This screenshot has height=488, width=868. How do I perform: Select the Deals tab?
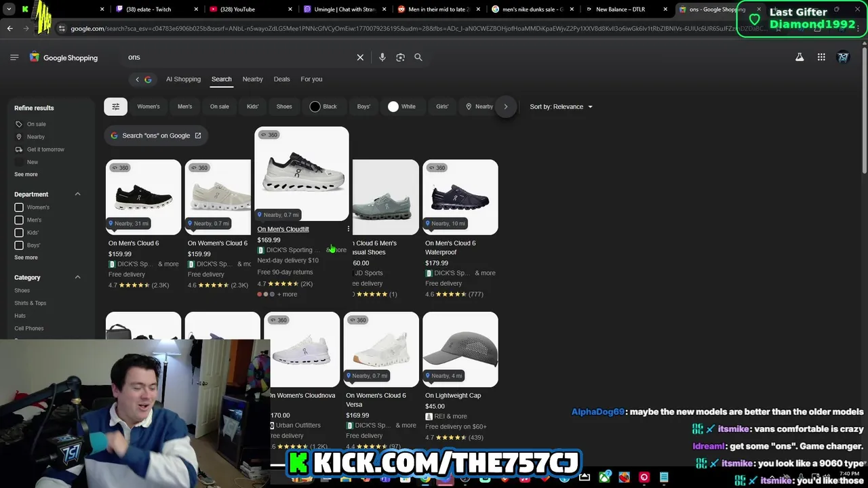click(281, 79)
